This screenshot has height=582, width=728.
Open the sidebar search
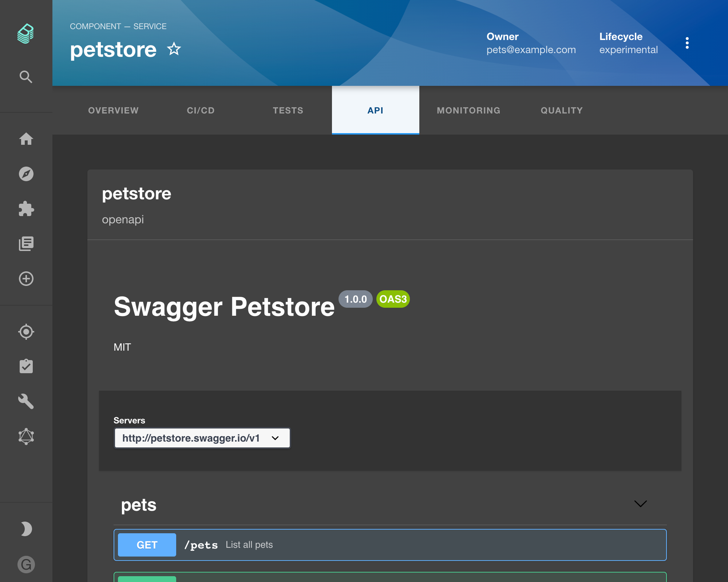[x=26, y=77]
